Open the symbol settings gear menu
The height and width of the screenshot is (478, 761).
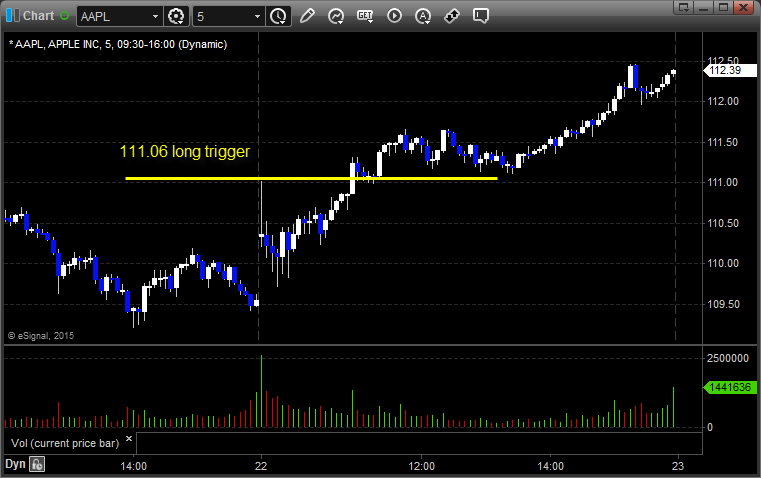click(176, 16)
